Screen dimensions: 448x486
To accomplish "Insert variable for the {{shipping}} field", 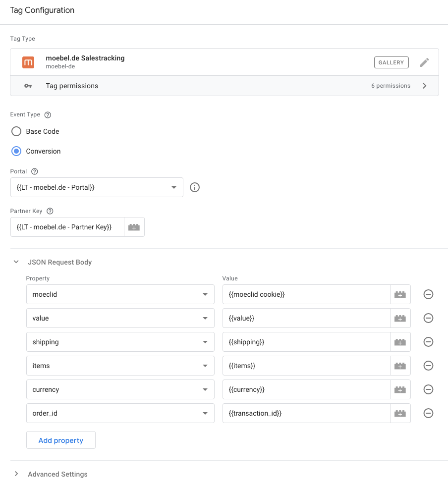I will click(400, 342).
